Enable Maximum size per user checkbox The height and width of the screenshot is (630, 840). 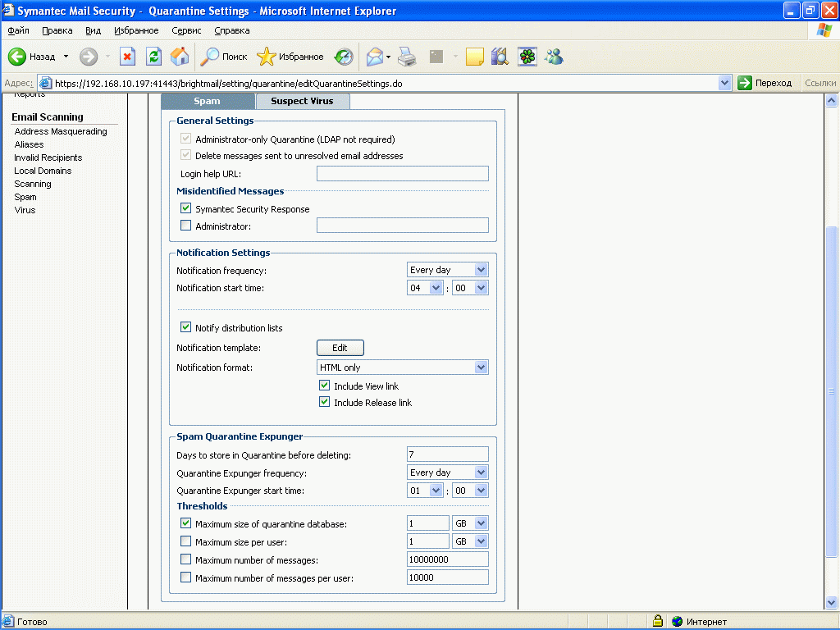pyautogui.click(x=186, y=541)
